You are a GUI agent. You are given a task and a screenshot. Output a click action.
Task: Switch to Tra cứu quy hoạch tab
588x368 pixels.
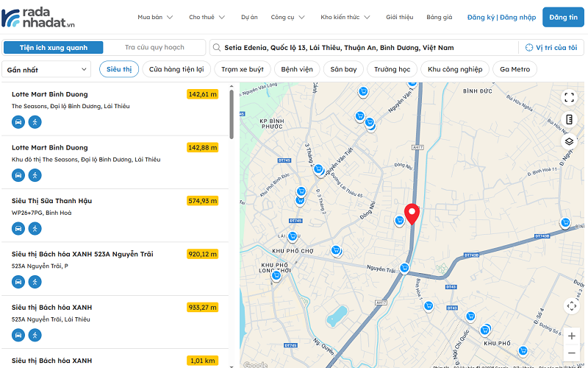[x=154, y=48]
